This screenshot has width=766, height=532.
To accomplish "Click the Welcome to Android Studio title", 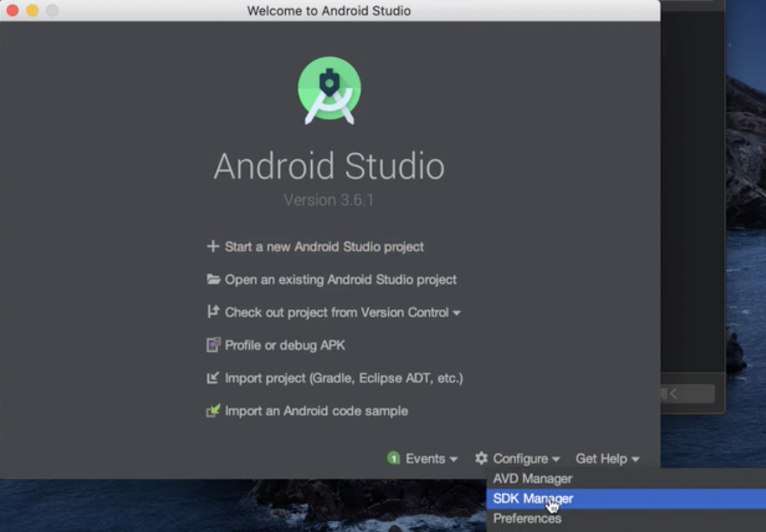I will (329, 10).
